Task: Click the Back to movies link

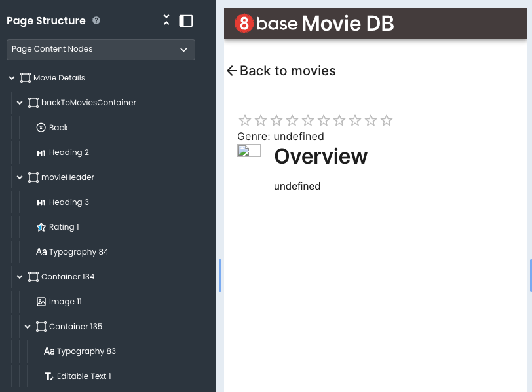Action: pyautogui.click(x=281, y=71)
